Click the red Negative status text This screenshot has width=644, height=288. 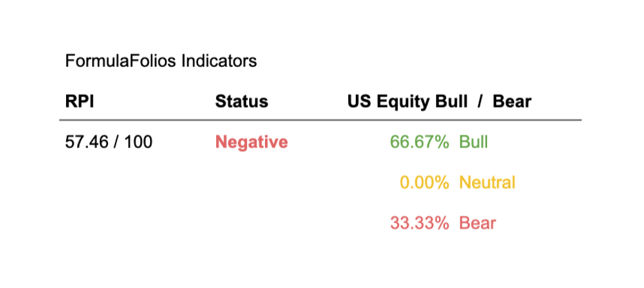tap(251, 143)
